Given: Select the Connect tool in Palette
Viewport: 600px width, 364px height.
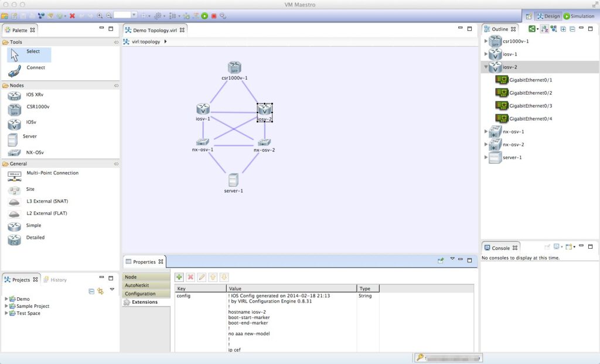Looking at the screenshot, I should coord(35,68).
